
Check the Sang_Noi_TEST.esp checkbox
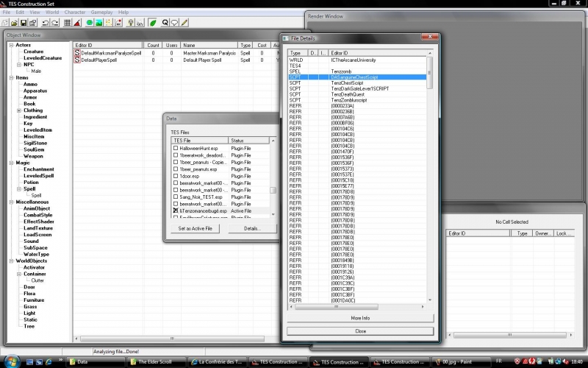click(x=176, y=197)
